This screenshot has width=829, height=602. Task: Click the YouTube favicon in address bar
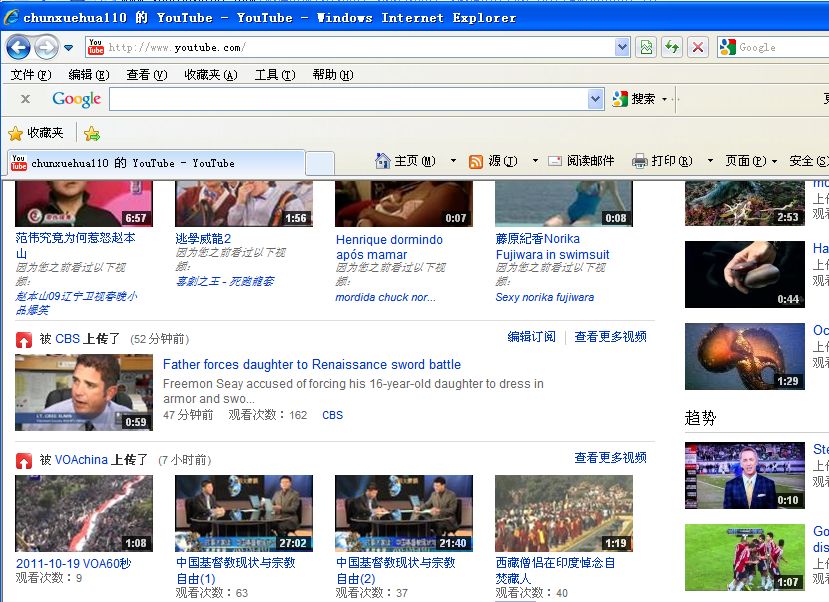(96, 47)
